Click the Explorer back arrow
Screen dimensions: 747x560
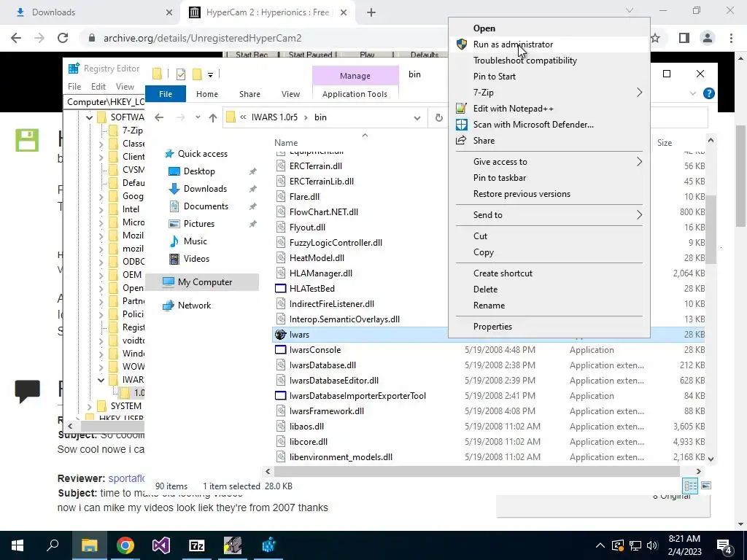click(159, 117)
